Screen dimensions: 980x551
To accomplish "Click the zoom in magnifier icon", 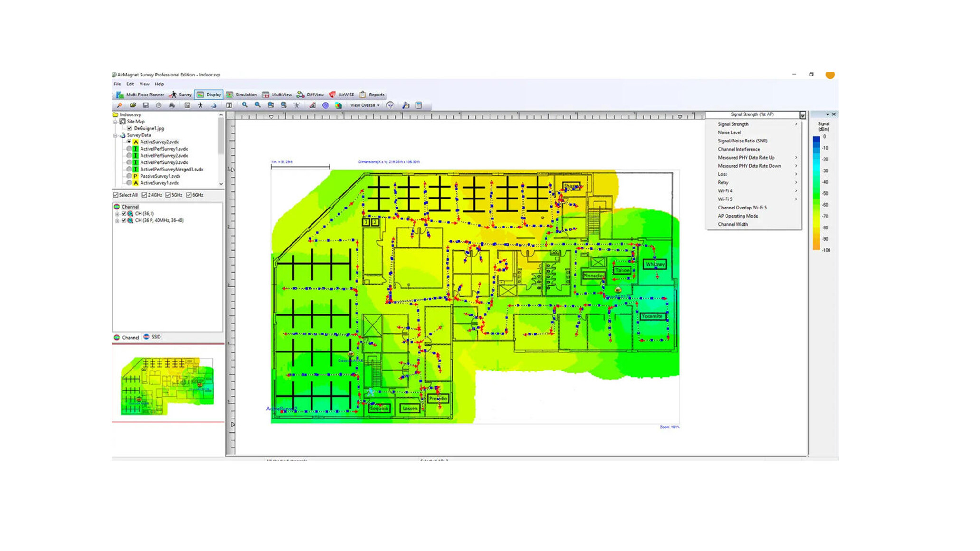I will click(245, 105).
